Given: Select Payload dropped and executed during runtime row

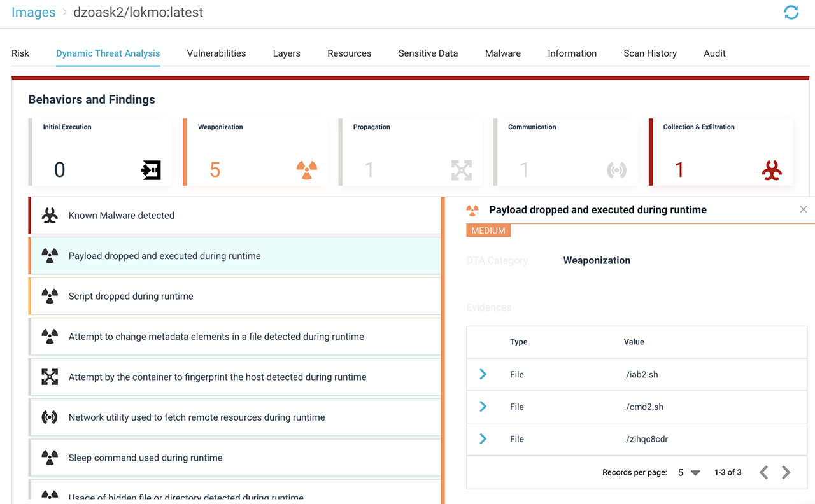Looking at the screenshot, I should click(x=235, y=256).
